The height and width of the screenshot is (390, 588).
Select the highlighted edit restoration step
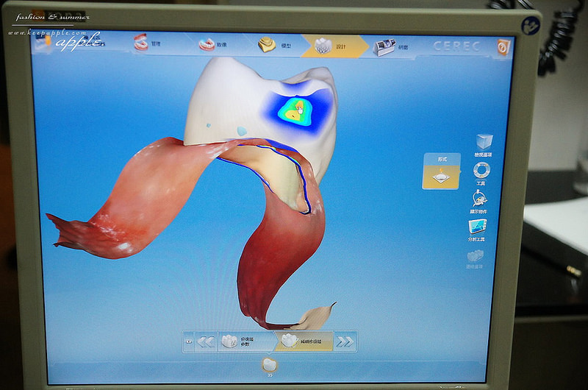pos(304,341)
